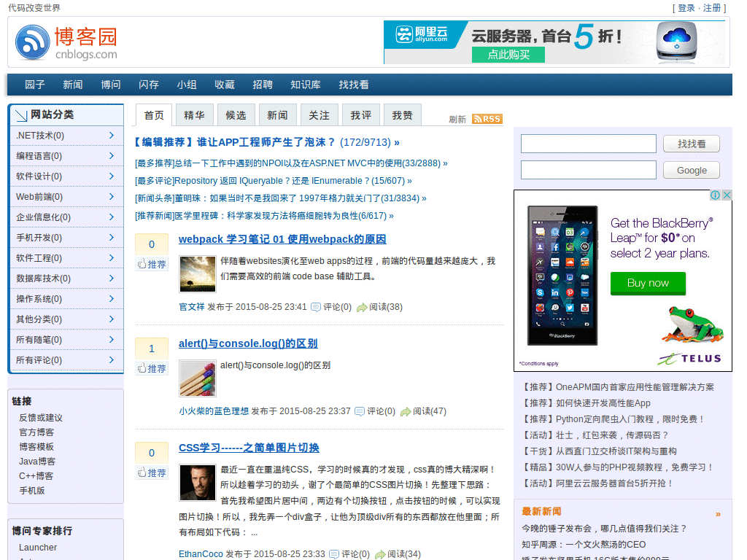Click the cnblogs logo icon
747x560 pixels.
(32, 42)
